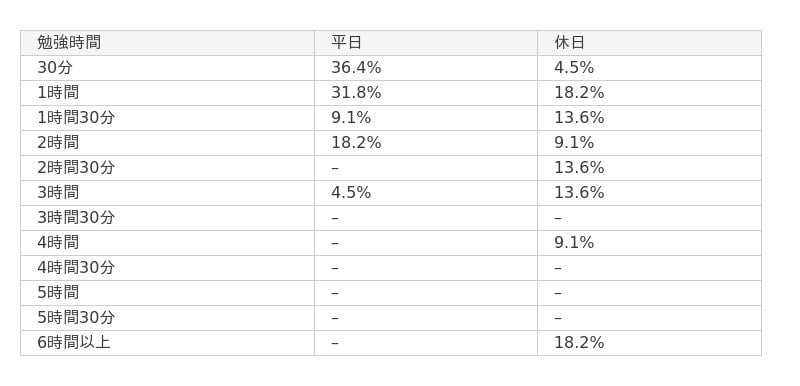Image resolution: width=800 pixels, height=386 pixels.
Task: Click the 平日 column header
Action: (x=346, y=42)
